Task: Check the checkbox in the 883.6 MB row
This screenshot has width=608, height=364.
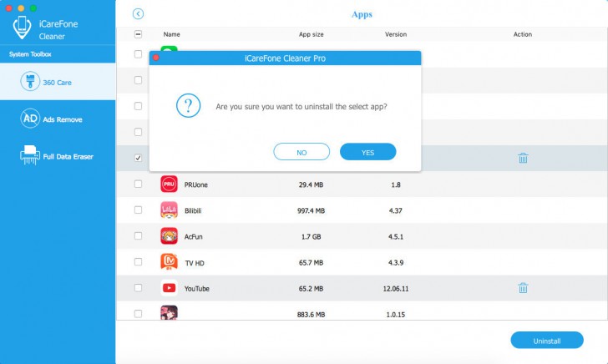Action: tap(138, 314)
